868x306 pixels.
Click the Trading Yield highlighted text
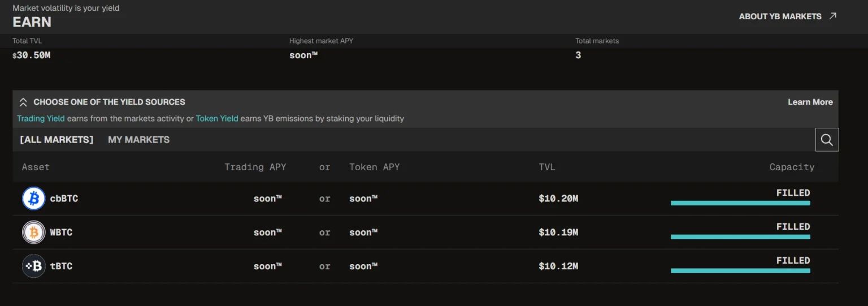[41, 119]
